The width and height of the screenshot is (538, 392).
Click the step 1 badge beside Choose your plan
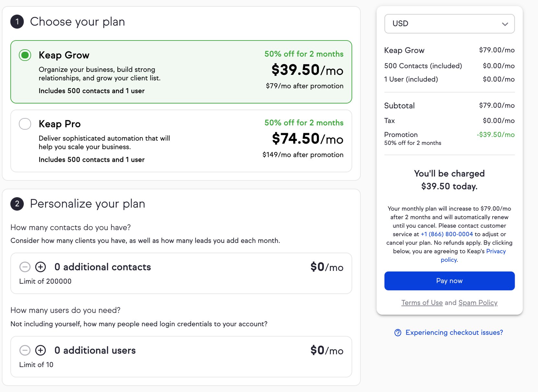pos(18,21)
